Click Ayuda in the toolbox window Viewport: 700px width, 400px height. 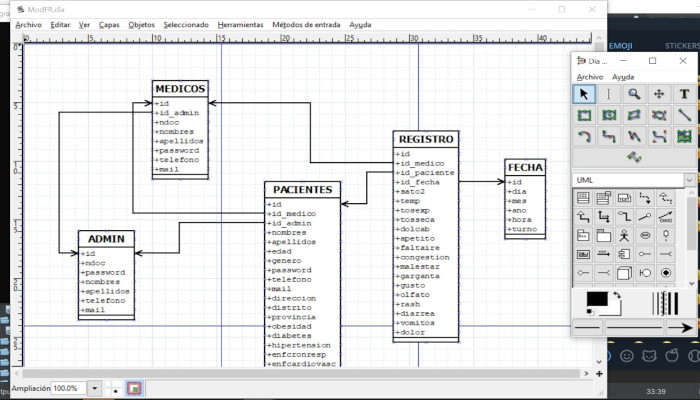[x=623, y=76]
